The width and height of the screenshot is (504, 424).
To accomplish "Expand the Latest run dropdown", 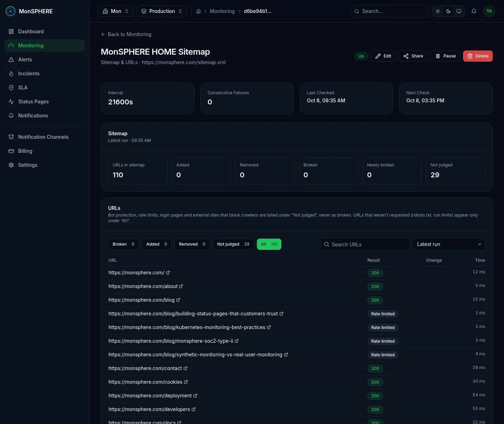I will (x=449, y=244).
